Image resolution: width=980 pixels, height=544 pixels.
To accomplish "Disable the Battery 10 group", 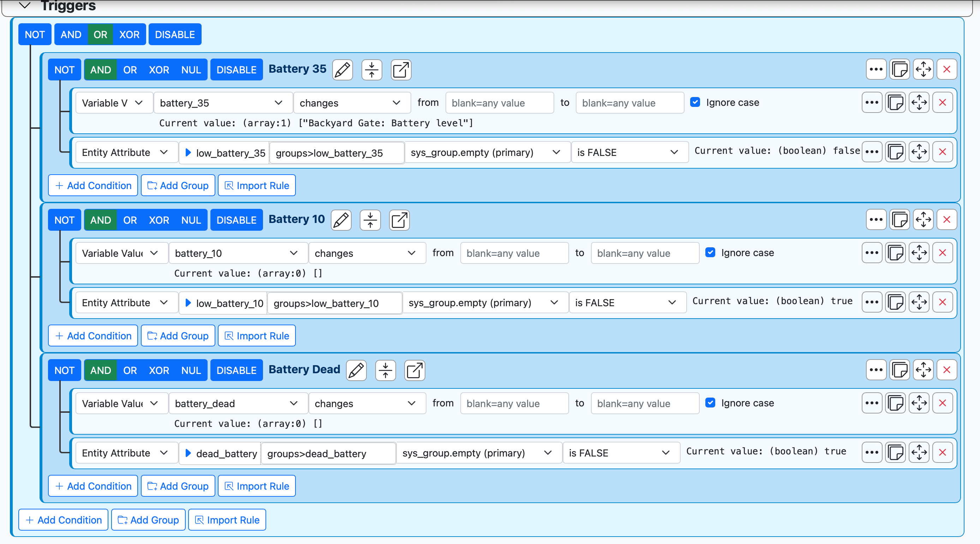I will [236, 220].
